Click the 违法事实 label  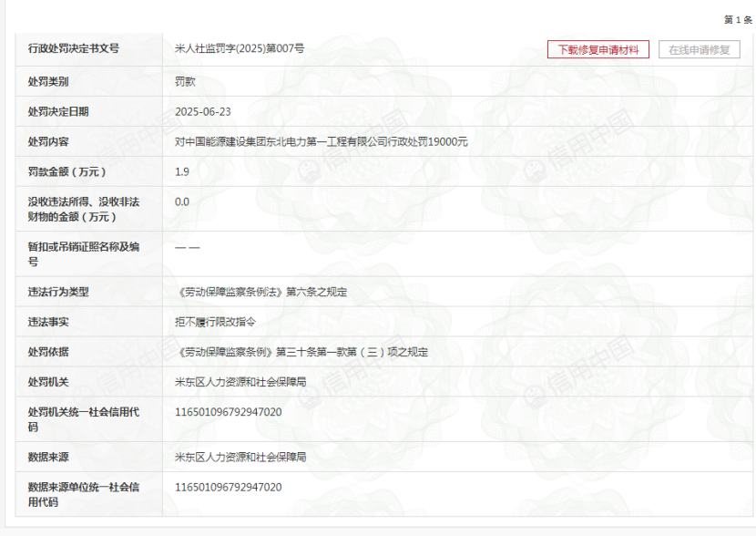click(48, 322)
